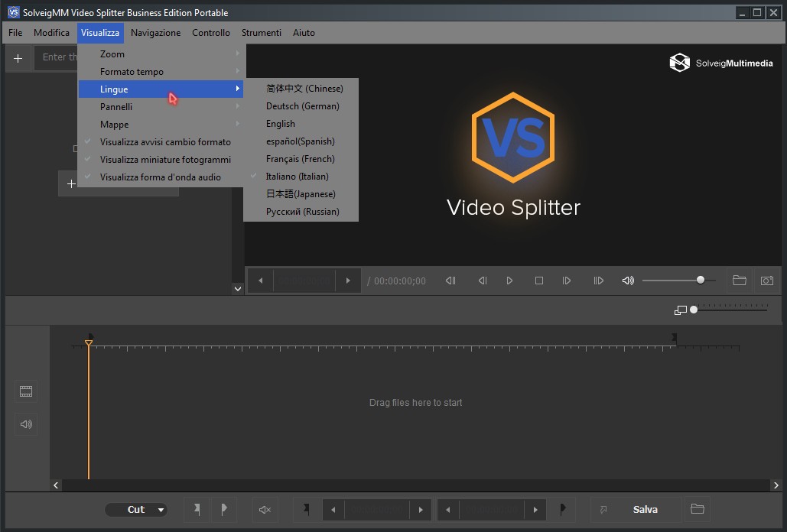This screenshot has width=787, height=532.
Task: Click the media search input field
Action: [57, 57]
